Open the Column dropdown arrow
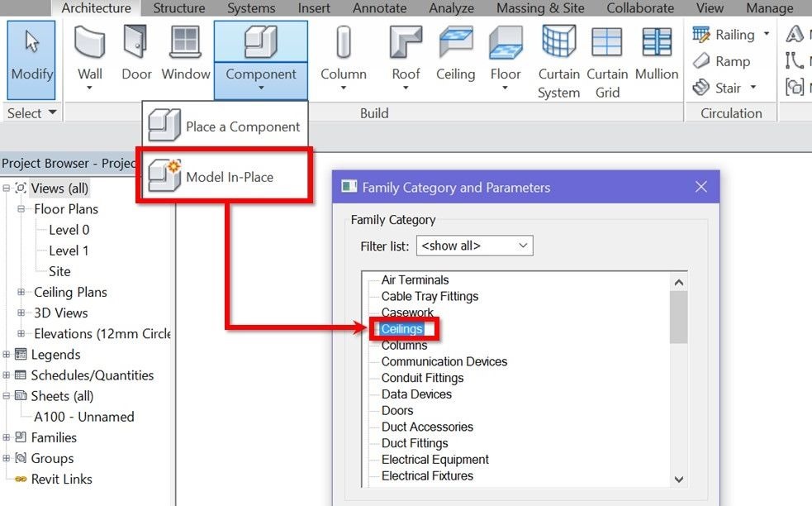Screen dimensions: 812x506 (344, 88)
